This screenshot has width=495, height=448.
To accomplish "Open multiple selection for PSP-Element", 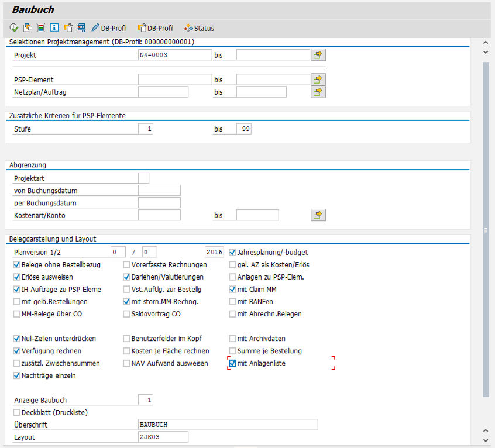I will [318, 80].
